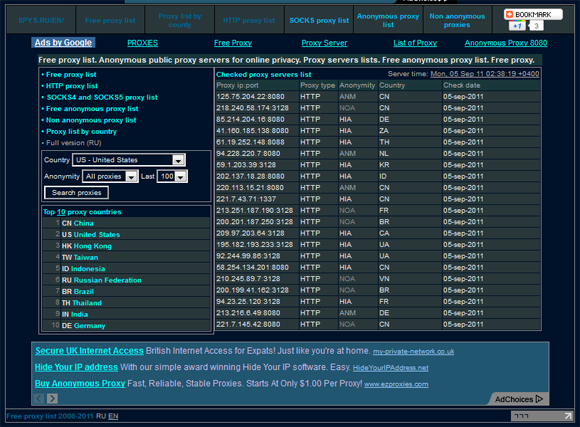The width and height of the screenshot is (580, 427).
Task: Open the PROXIES ad link
Action: tap(142, 43)
